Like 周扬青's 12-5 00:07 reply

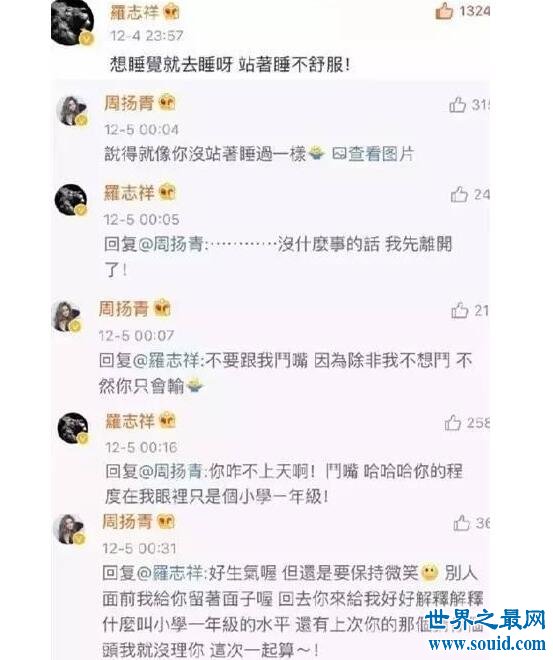(x=460, y=311)
